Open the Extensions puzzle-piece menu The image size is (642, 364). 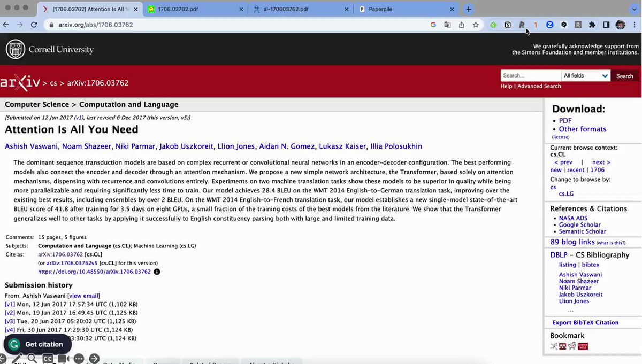tap(592, 25)
